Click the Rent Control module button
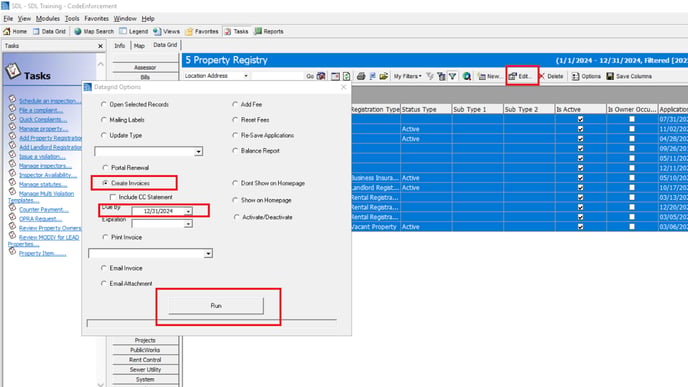The image size is (688, 387). click(145, 360)
